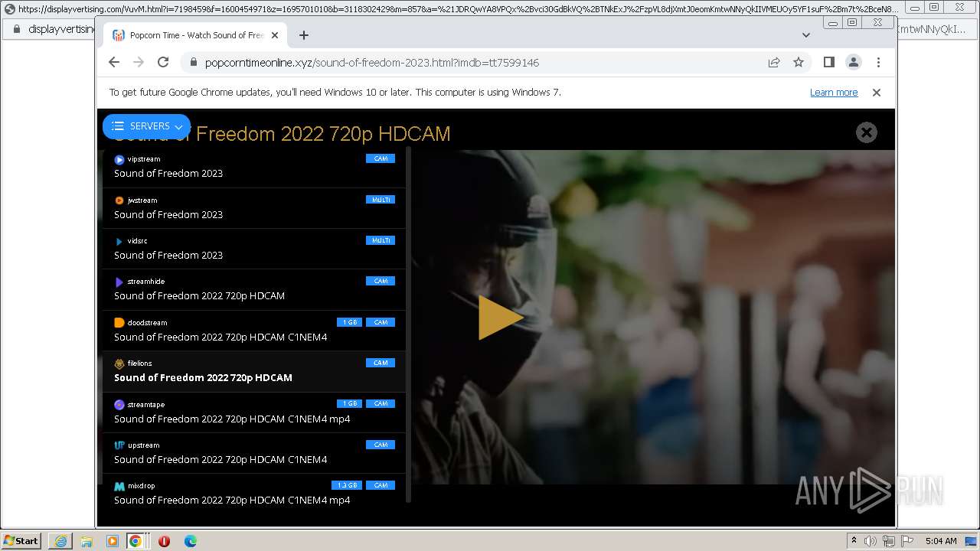Share this page via the share icon

pos(774,63)
